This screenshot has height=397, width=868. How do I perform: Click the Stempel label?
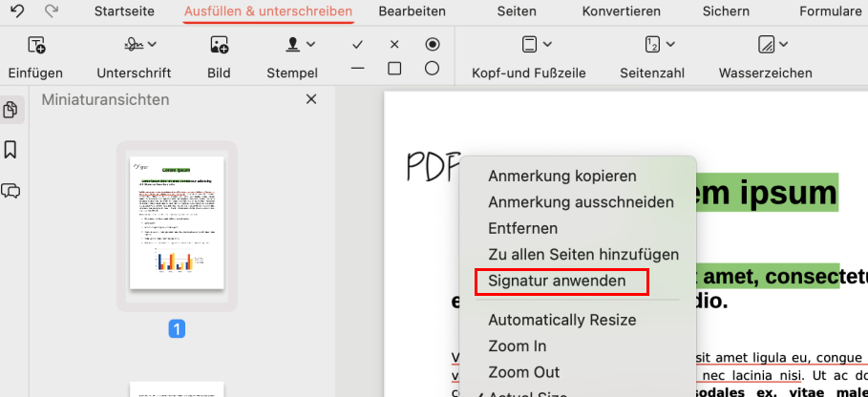pos(292,73)
